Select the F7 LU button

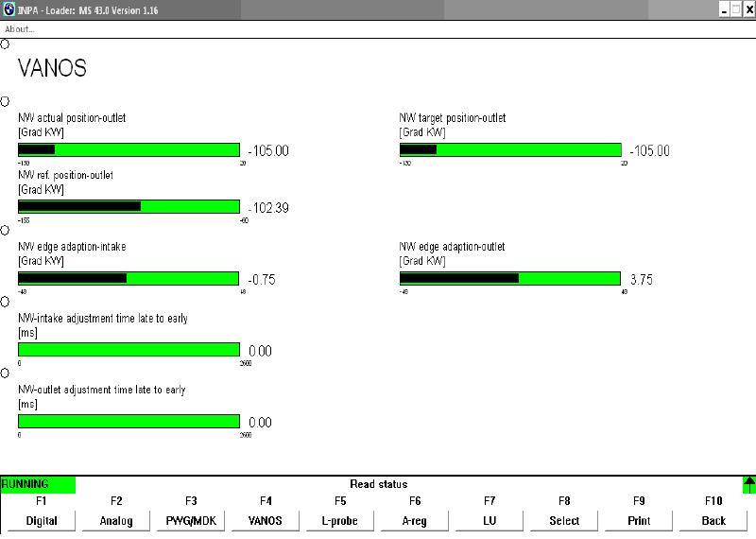490,521
